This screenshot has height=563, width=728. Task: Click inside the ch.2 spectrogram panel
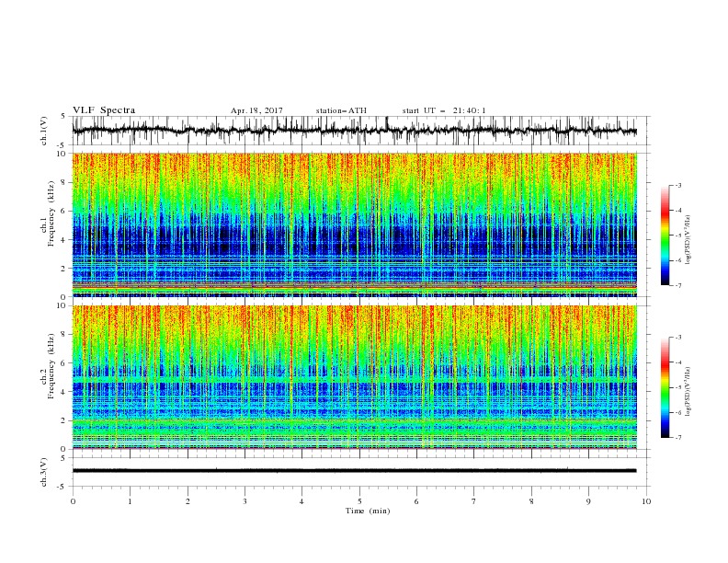pyautogui.click(x=354, y=377)
